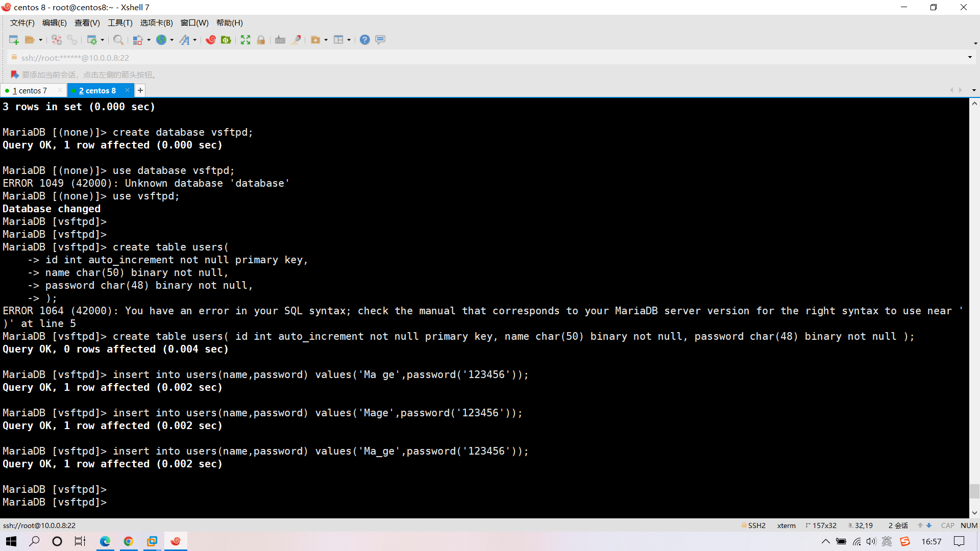Expand the layout panel dropdown arrow
The image size is (980, 551).
349,40
